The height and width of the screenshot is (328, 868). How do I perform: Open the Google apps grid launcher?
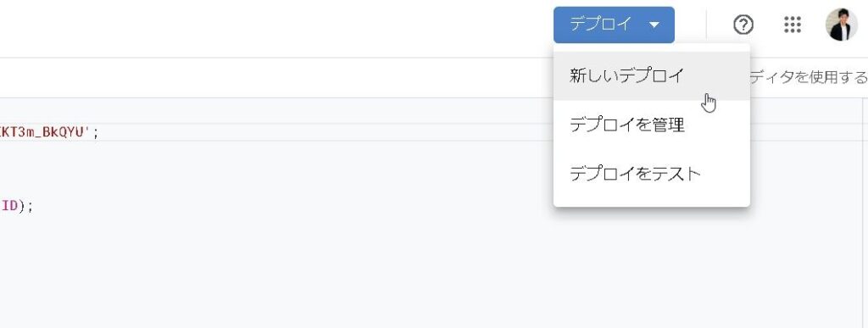click(x=793, y=25)
